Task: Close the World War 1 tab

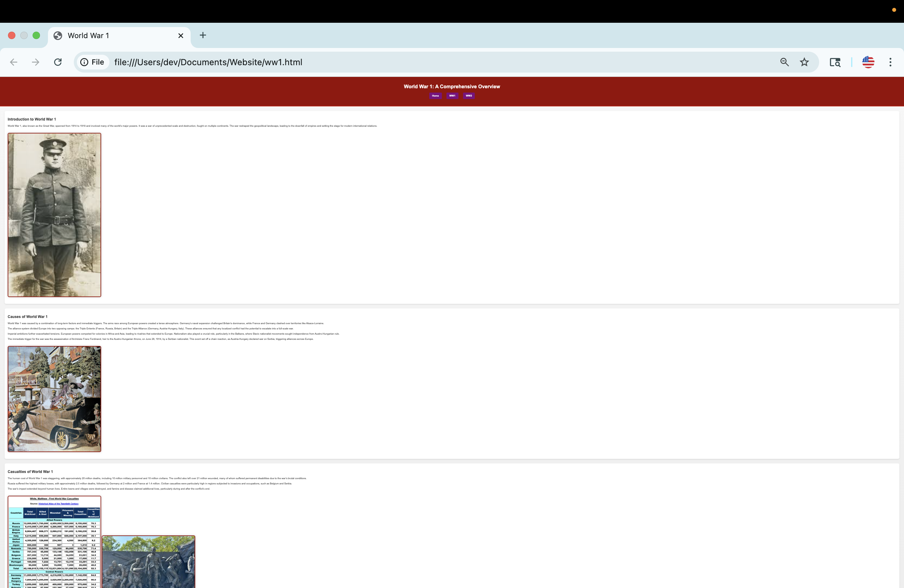Action: [181, 35]
